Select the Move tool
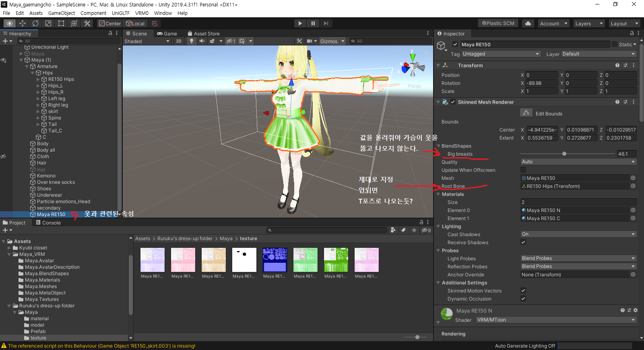This screenshot has height=350, width=644. click(23, 23)
